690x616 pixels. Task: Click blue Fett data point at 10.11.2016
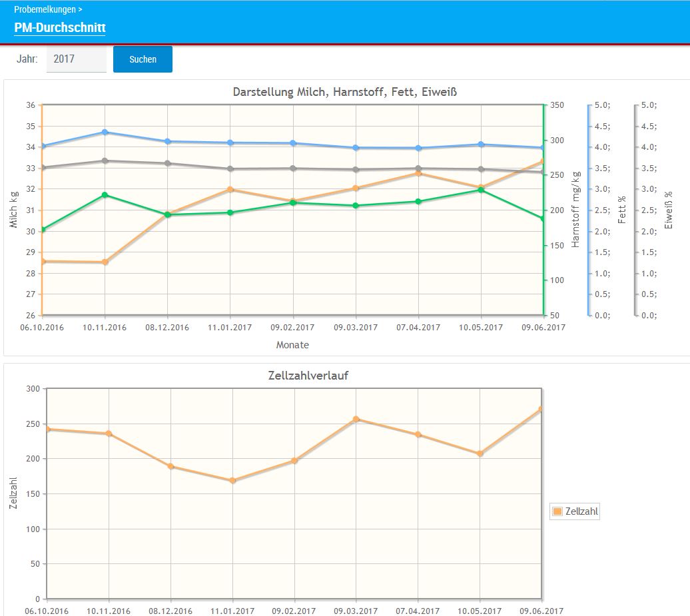(x=105, y=132)
